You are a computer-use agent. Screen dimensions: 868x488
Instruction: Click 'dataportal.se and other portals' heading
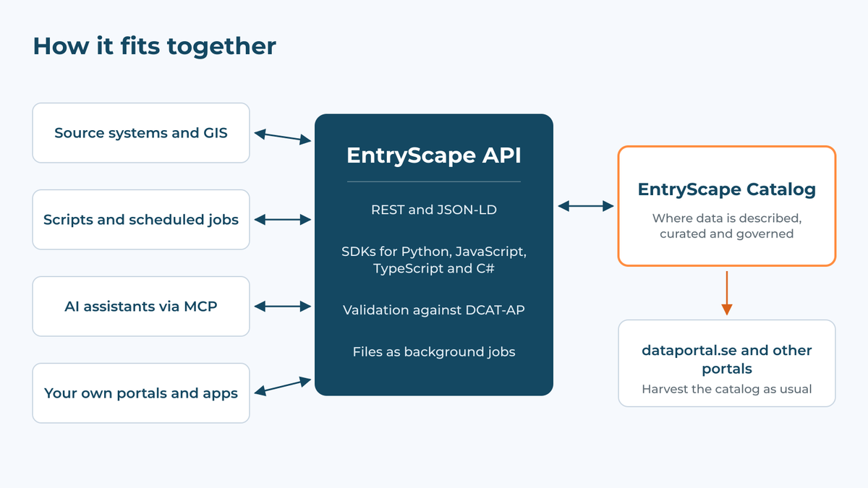click(x=727, y=359)
